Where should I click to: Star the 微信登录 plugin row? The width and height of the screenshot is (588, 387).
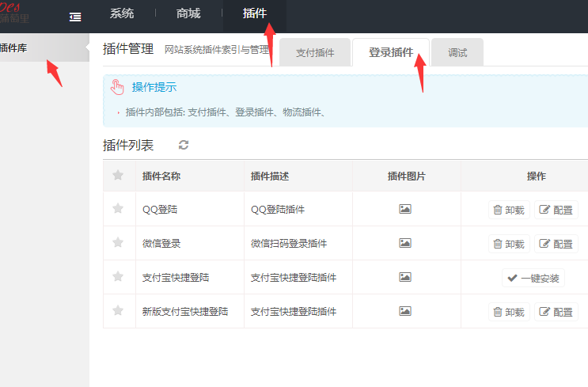coord(118,243)
